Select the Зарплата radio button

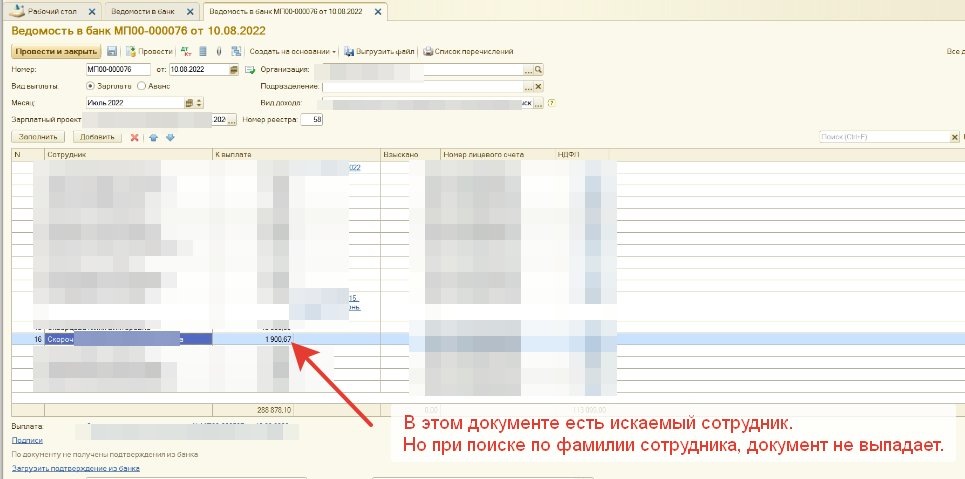(91, 86)
